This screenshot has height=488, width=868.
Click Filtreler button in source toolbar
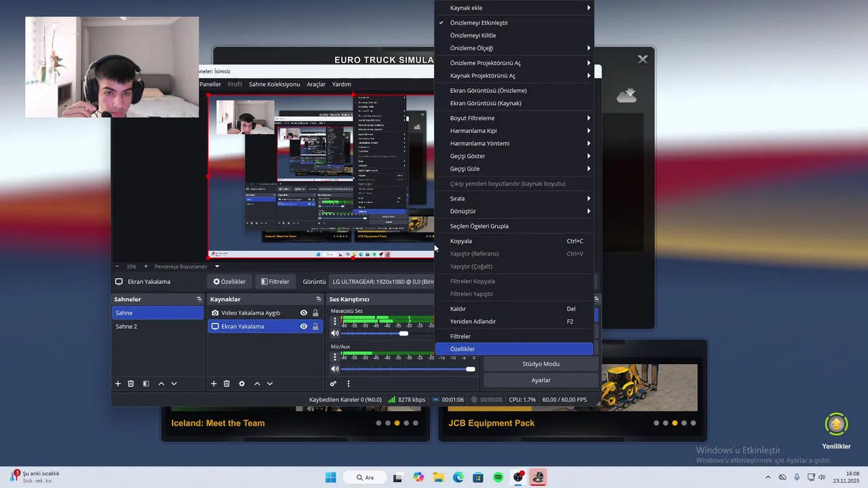pos(275,281)
